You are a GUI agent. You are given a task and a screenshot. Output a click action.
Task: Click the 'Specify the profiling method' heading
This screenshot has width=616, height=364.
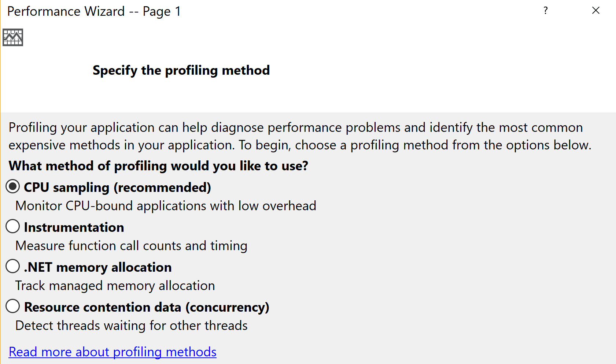click(x=181, y=70)
